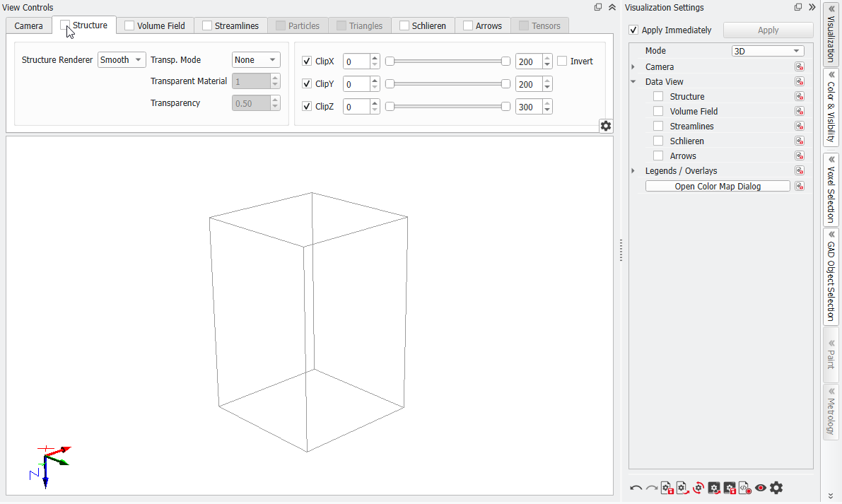
Task: Open the Mode 3D dropdown
Action: (x=768, y=51)
